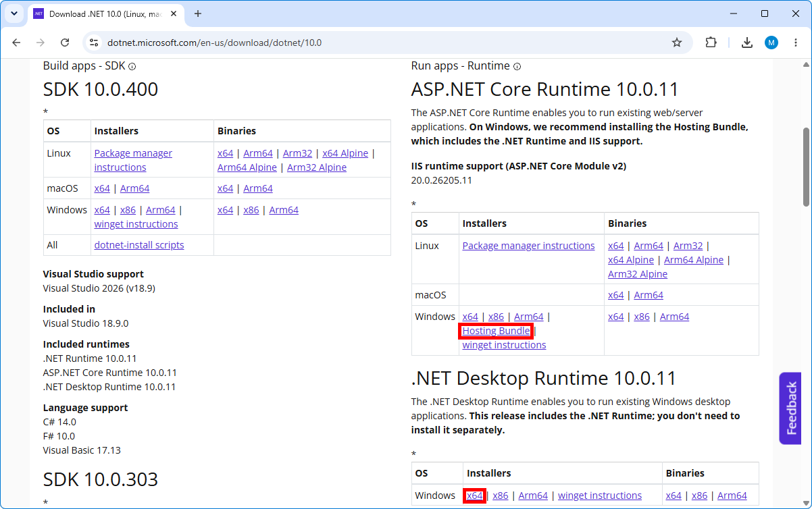Screen dimensions: 812x509
Task: Select the Download .NET 10.0 browser tab
Action: (105, 14)
